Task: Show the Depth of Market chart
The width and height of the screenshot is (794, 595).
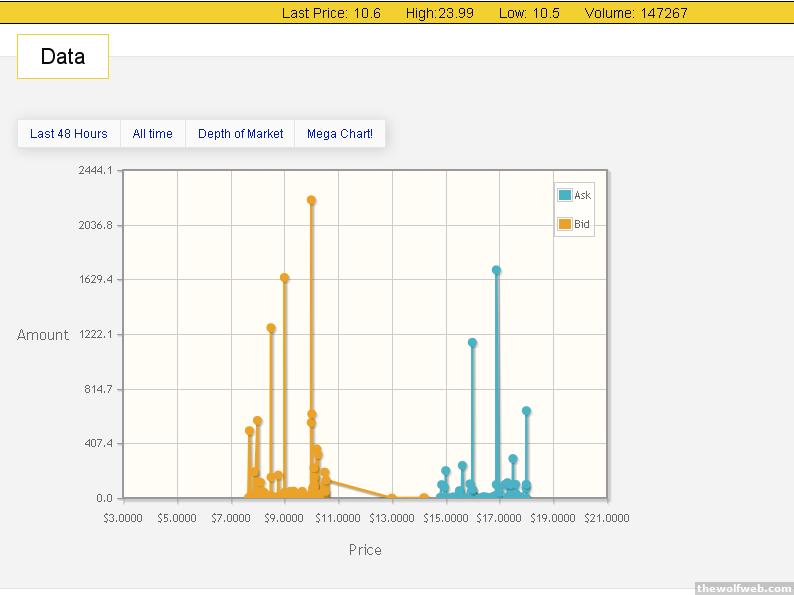Action: 240,134
